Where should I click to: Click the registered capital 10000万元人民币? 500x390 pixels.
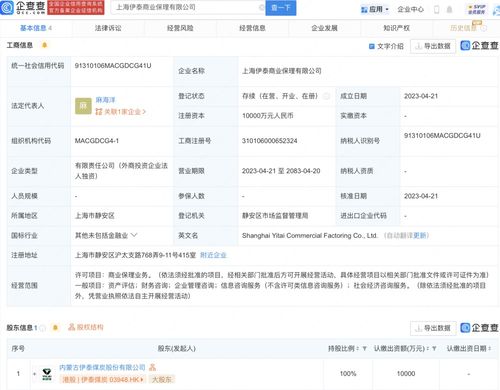pos(268,116)
